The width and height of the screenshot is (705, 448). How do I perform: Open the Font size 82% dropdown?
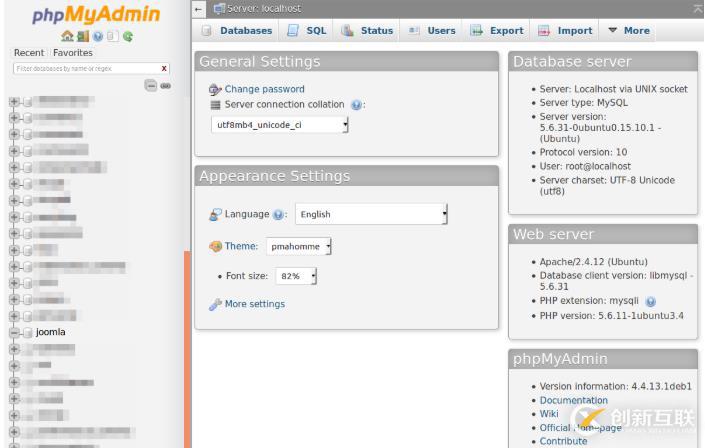point(296,276)
